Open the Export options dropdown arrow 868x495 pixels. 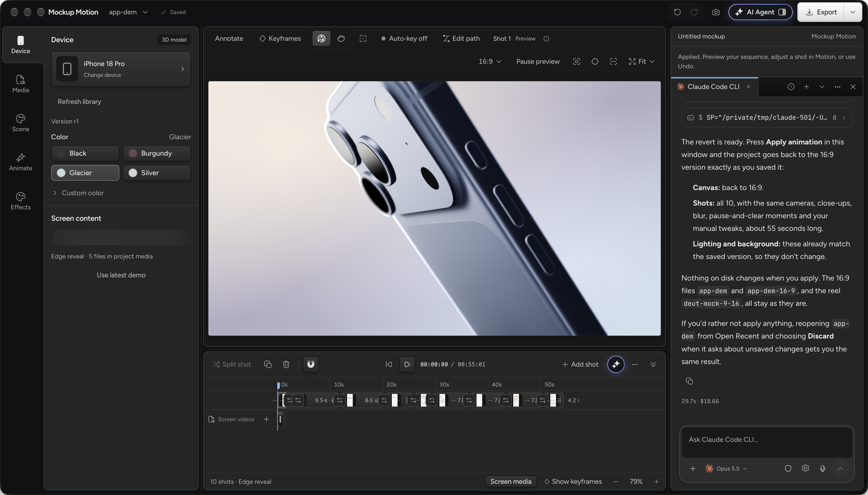[853, 12]
